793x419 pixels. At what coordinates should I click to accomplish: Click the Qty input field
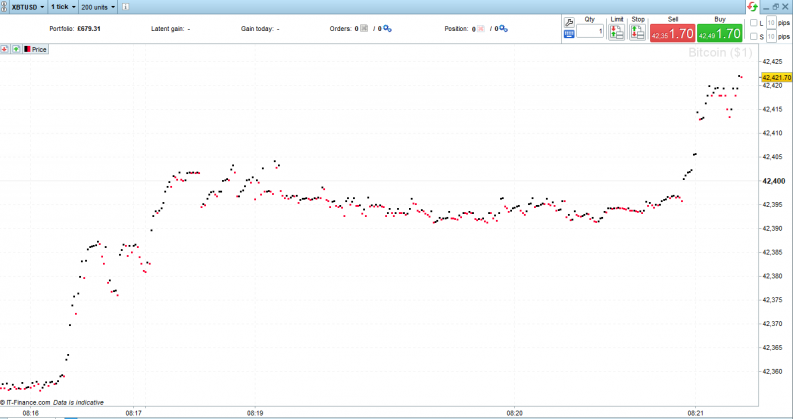point(589,32)
